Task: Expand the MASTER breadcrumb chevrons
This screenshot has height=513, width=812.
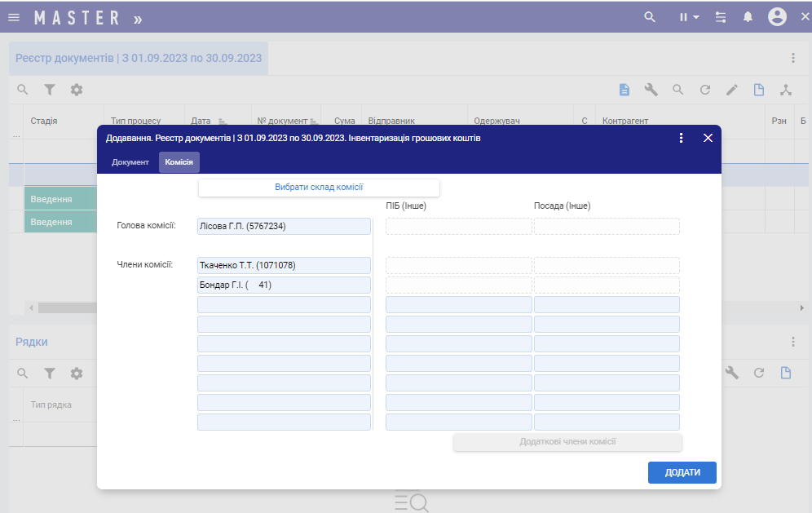Action: click(137, 17)
